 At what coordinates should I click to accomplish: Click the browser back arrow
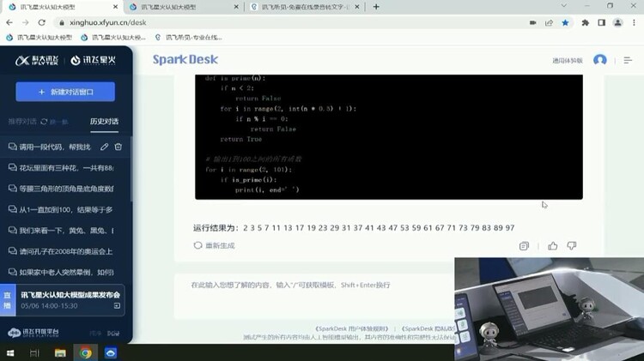click(x=9, y=22)
